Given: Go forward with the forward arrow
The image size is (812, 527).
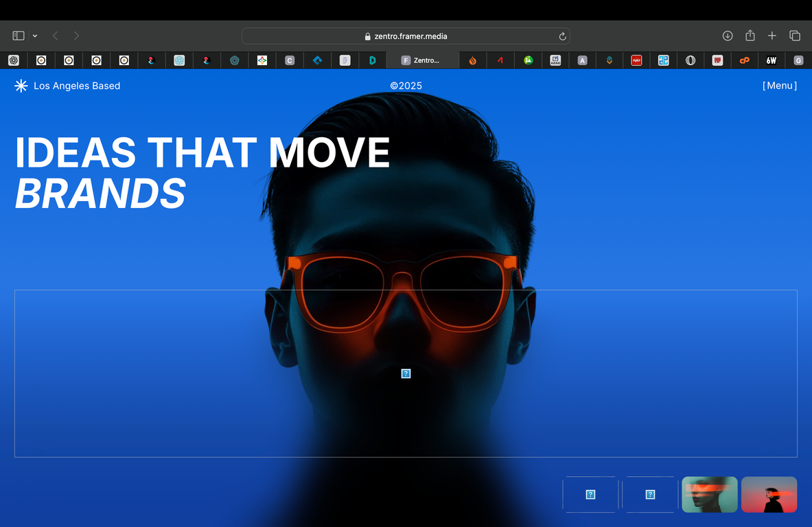Looking at the screenshot, I should (x=76, y=36).
